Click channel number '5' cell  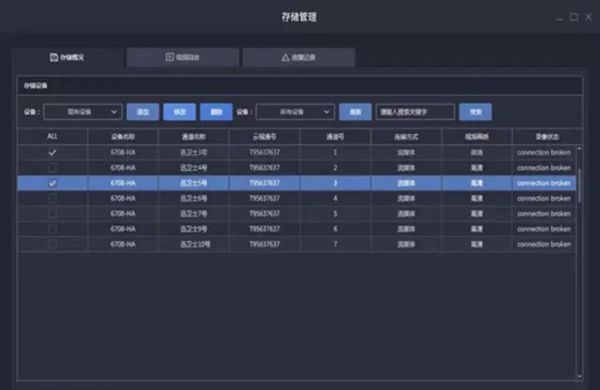[x=335, y=214]
